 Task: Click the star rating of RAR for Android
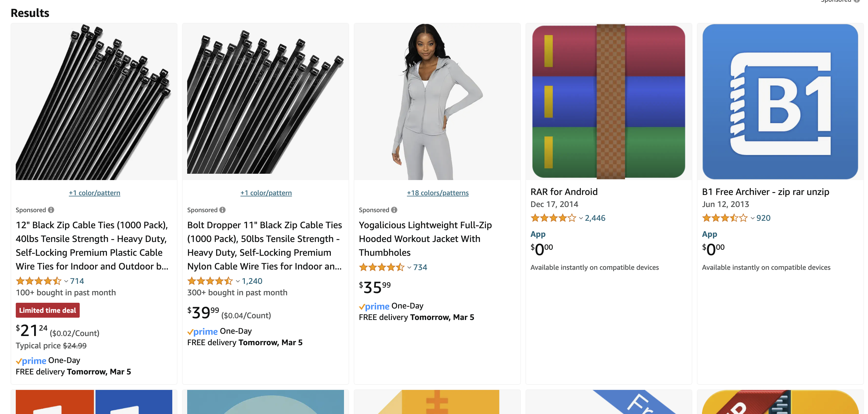[553, 218]
